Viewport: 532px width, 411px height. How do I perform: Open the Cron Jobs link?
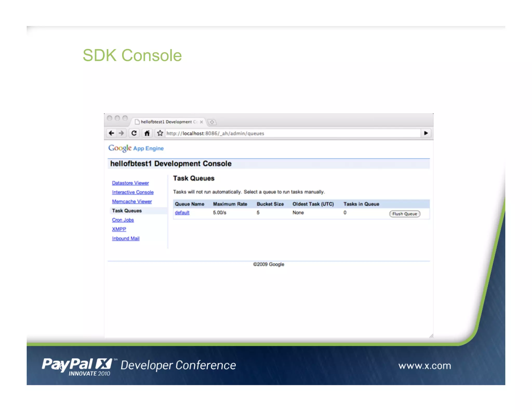pos(123,220)
